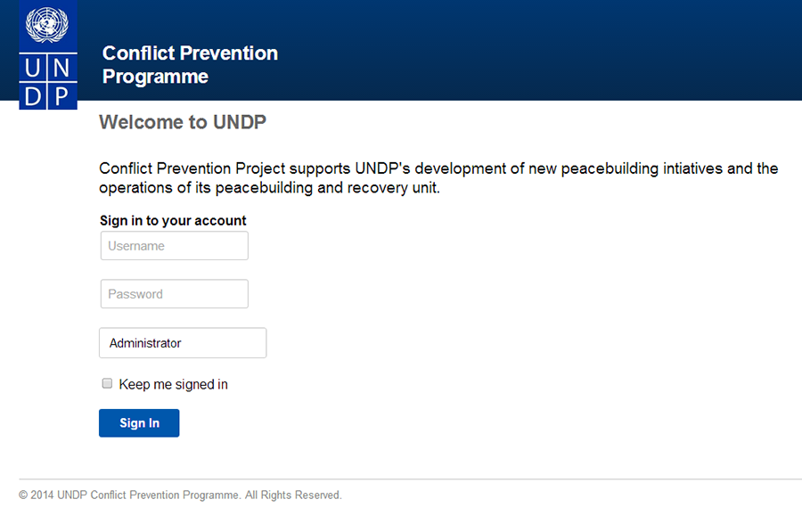Click the first line of the project description
Viewport: 802px width, 532px height.
tap(438, 168)
